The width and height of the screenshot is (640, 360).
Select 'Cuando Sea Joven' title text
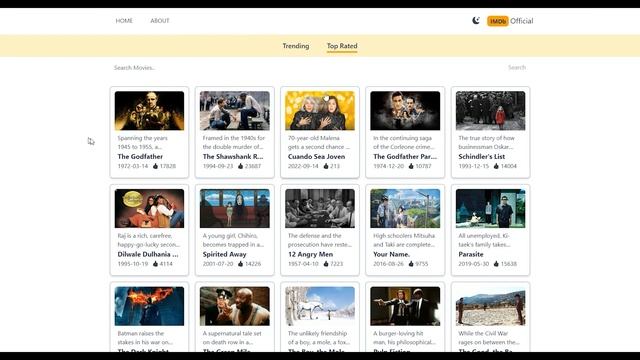(316, 156)
